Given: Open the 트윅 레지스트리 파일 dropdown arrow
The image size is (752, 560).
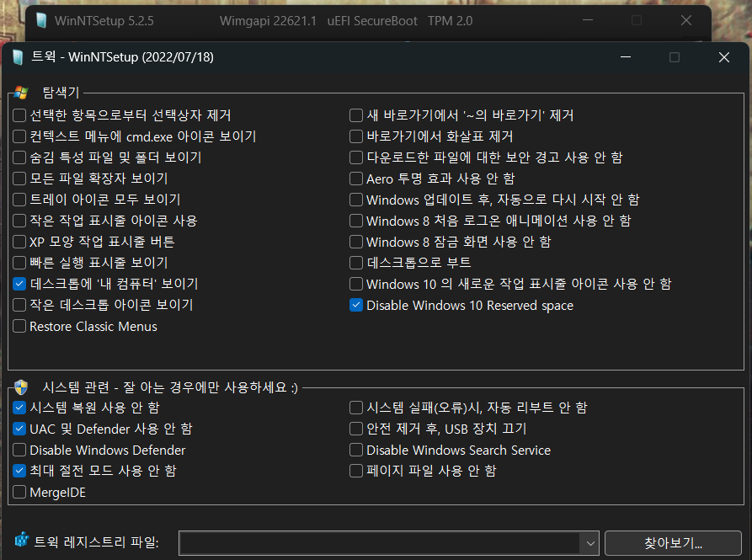Looking at the screenshot, I should 590,543.
